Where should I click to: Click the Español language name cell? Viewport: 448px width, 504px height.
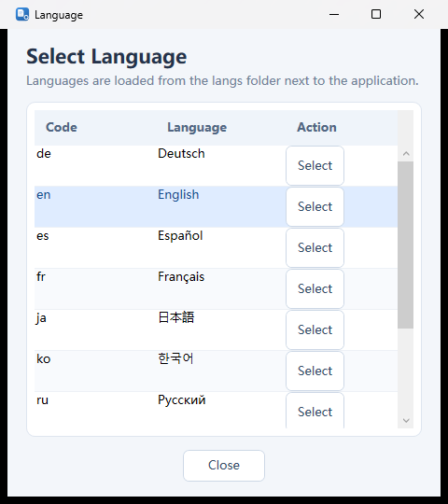click(x=221, y=248)
